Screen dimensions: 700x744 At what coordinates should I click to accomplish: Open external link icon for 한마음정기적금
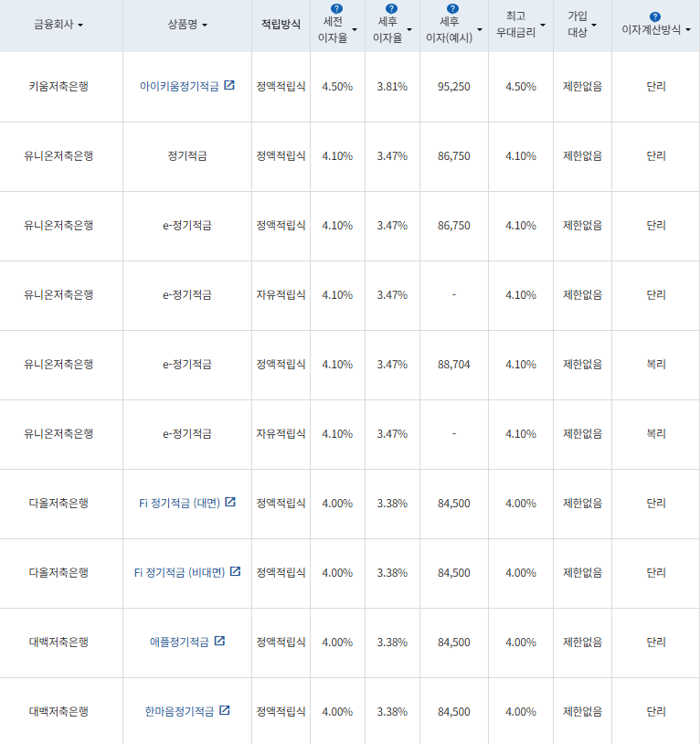(x=225, y=710)
